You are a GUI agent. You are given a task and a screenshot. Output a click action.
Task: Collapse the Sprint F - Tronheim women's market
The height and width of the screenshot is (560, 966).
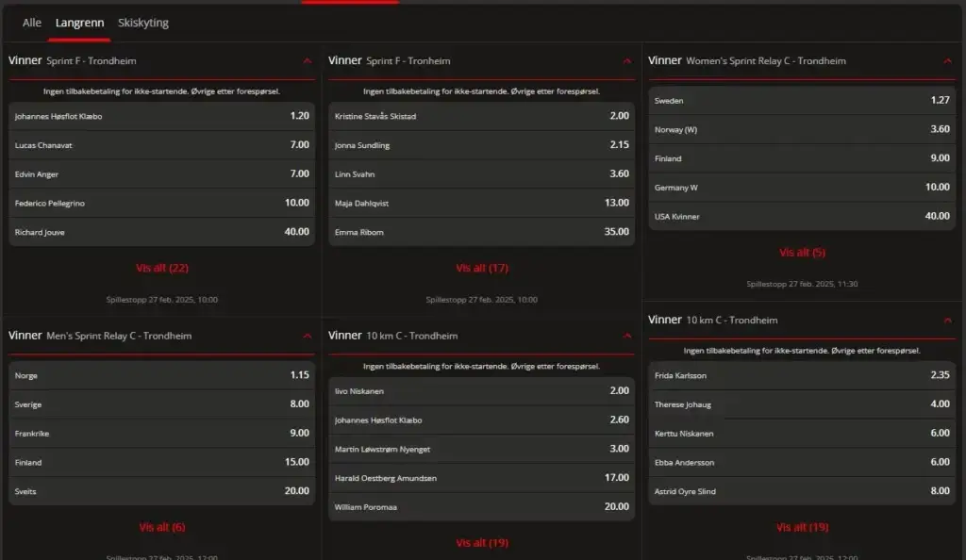coord(626,61)
